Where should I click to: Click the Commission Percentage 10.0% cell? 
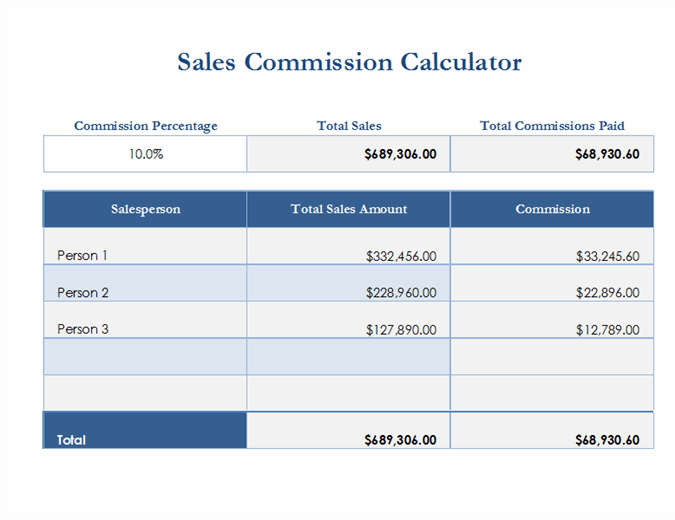pos(145,155)
